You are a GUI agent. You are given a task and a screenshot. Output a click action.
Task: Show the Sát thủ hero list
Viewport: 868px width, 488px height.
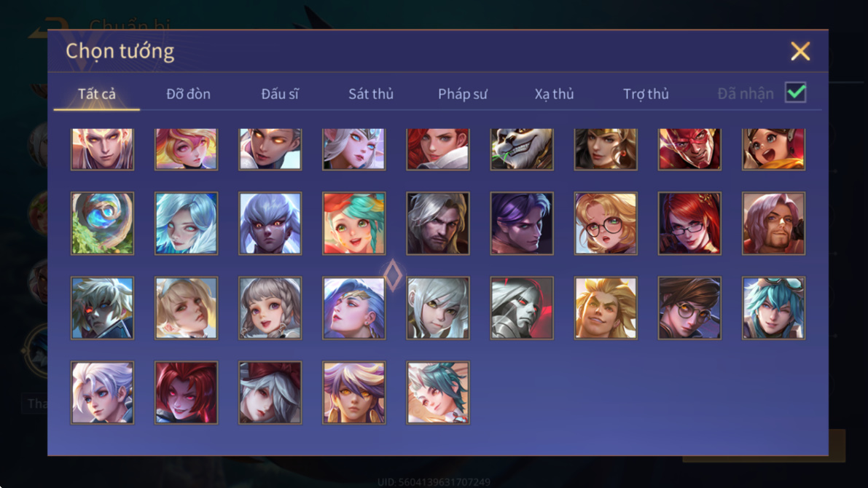point(371,94)
